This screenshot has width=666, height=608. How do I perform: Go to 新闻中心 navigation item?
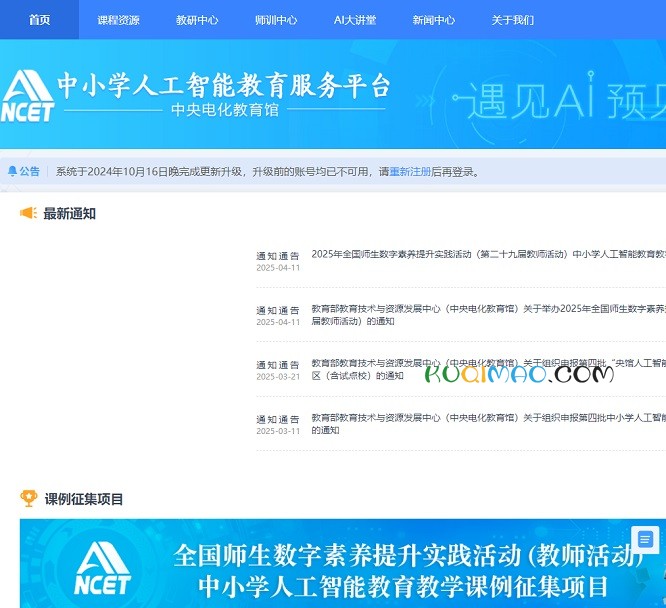point(434,20)
